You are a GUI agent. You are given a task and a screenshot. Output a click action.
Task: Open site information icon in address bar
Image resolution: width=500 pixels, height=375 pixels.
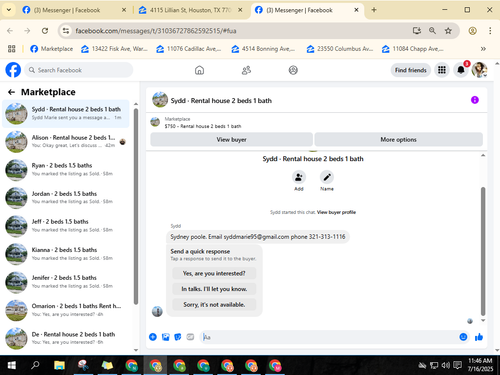coord(66,31)
